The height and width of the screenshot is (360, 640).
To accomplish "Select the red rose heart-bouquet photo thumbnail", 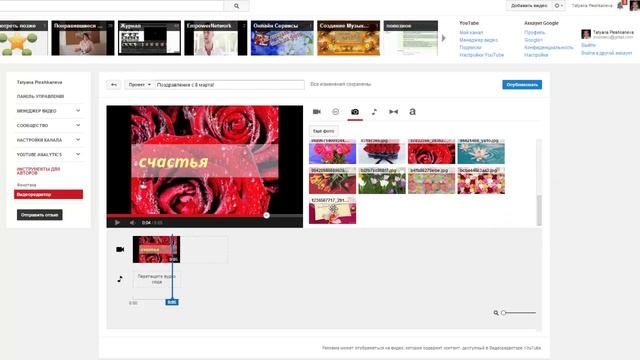I will (382, 152).
